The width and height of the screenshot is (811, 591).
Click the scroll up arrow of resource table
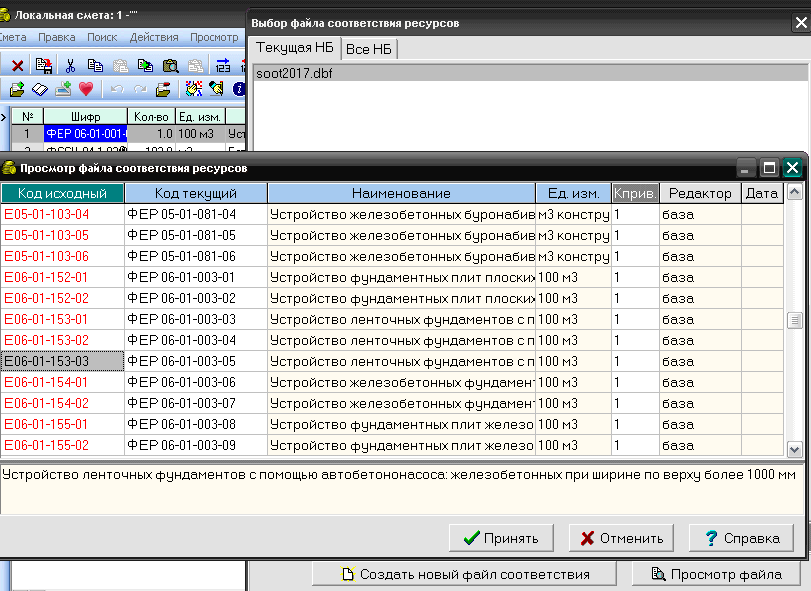[794, 192]
